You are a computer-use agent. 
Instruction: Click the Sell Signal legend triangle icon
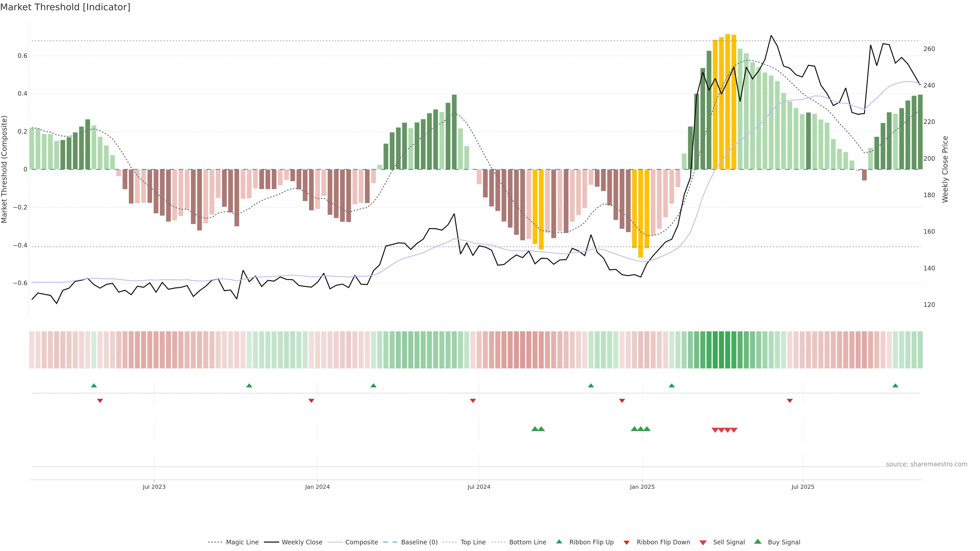pyautogui.click(x=703, y=542)
